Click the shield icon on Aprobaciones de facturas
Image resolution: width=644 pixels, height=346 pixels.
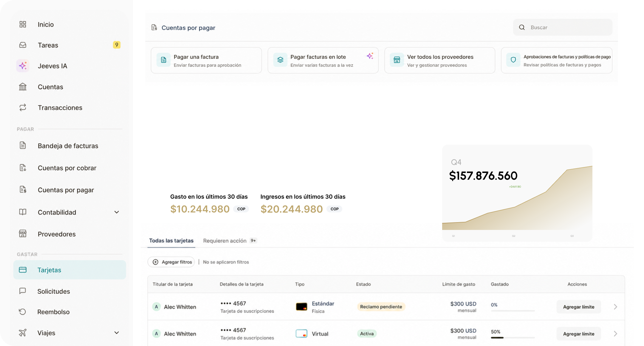(x=513, y=60)
